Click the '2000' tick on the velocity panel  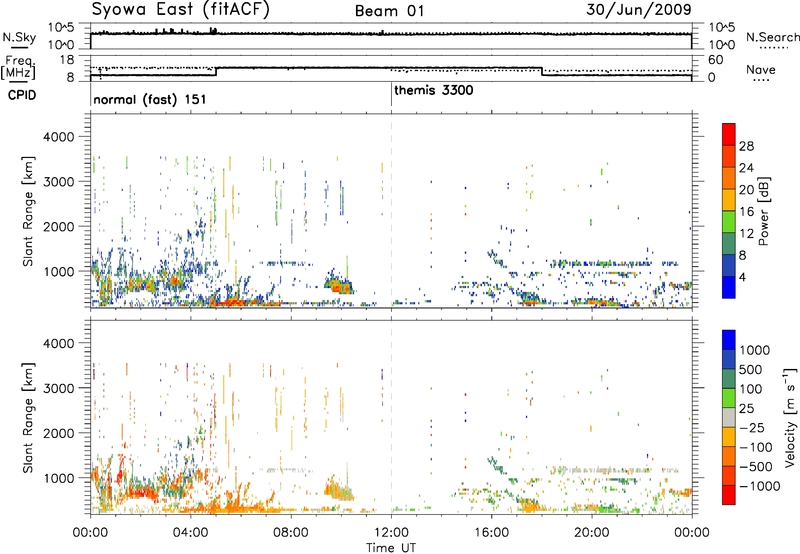[58, 433]
